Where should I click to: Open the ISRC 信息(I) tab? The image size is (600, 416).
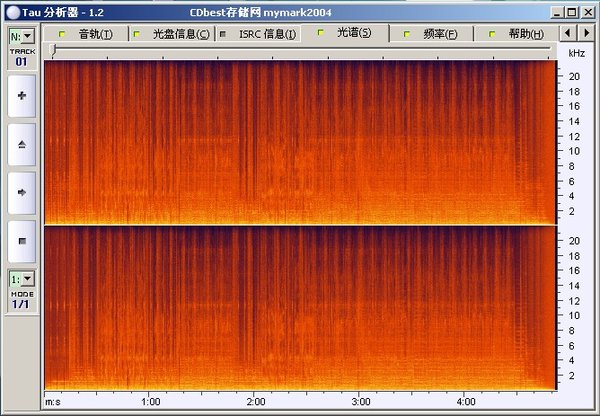pyautogui.click(x=259, y=34)
